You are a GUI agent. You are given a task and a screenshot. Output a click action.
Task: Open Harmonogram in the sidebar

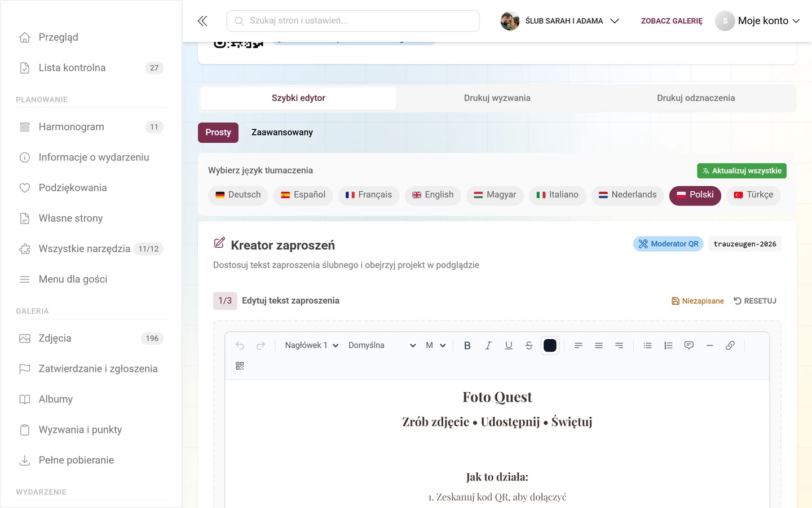(x=91, y=127)
